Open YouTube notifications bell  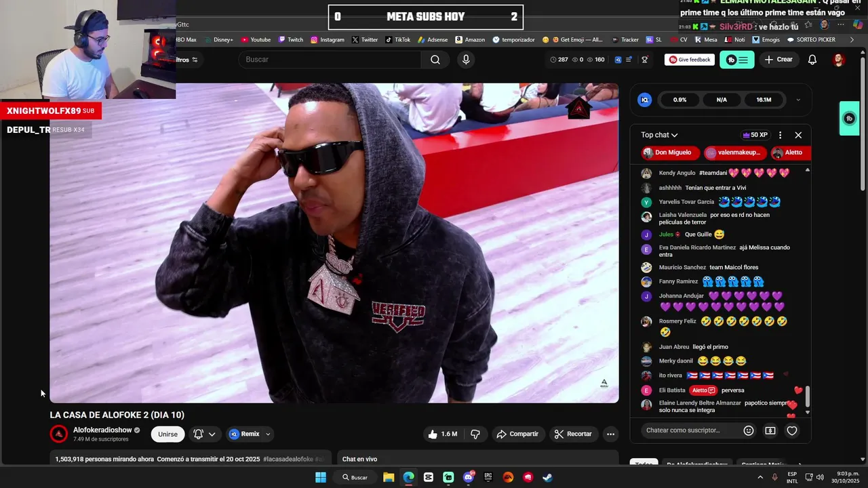812,60
